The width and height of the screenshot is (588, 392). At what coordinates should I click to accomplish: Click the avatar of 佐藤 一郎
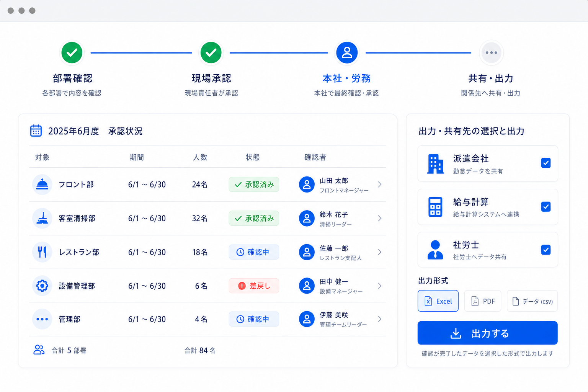click(x=307, y=252)
